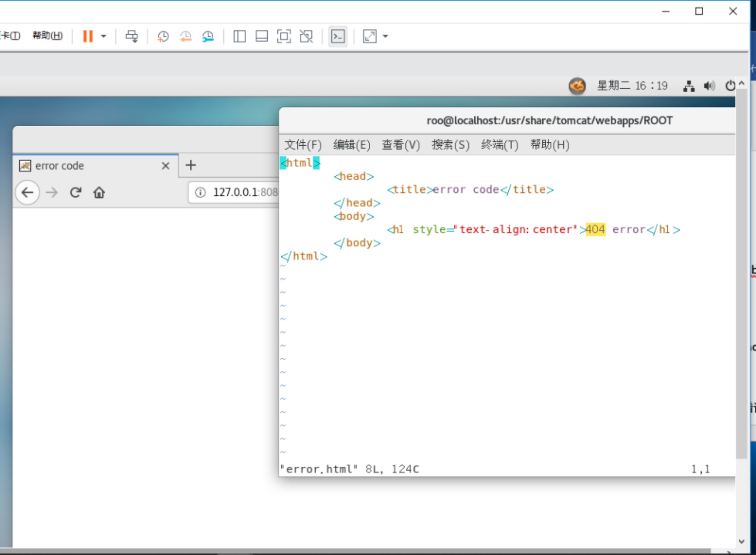The image size is (756, 555).
Task: Open the 帮助(H) menu in VMware
Action: (47, 36)
